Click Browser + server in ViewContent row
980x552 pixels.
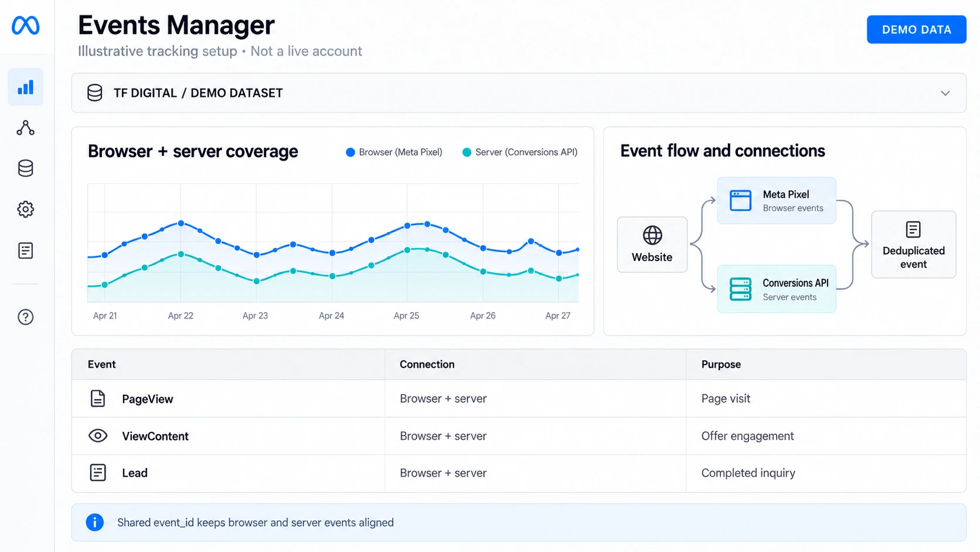(x=443, y=436)
